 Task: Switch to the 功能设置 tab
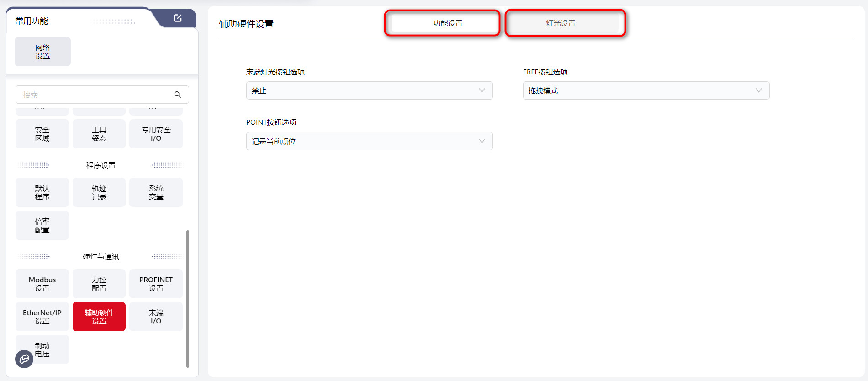pos(447,23)
